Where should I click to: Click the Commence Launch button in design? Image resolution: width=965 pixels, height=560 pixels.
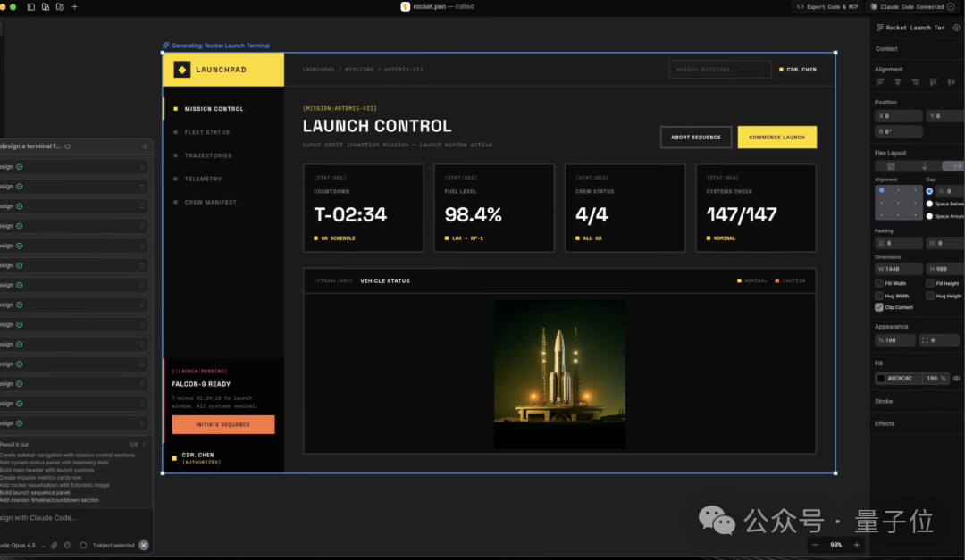[x=776, y=138]
